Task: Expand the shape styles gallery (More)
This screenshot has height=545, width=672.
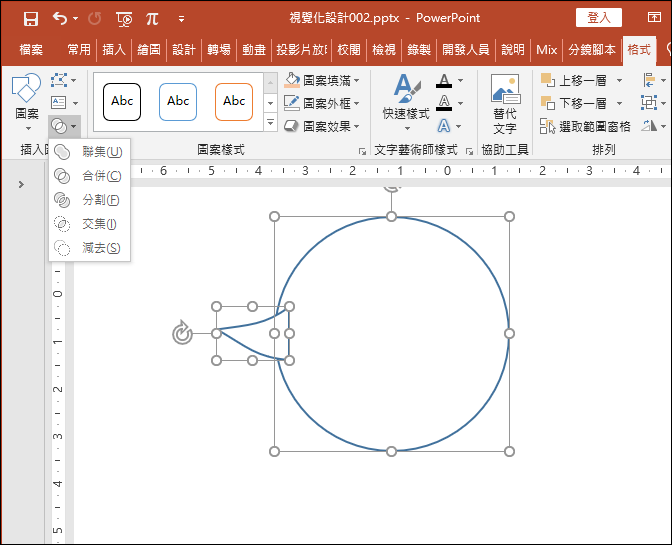Action: [x=270, y=123]
